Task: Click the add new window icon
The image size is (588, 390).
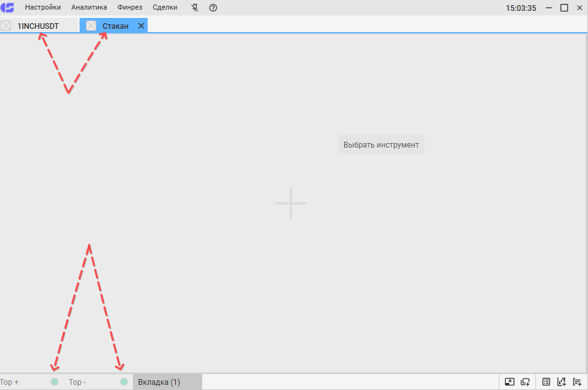Action: click(525, 382)
